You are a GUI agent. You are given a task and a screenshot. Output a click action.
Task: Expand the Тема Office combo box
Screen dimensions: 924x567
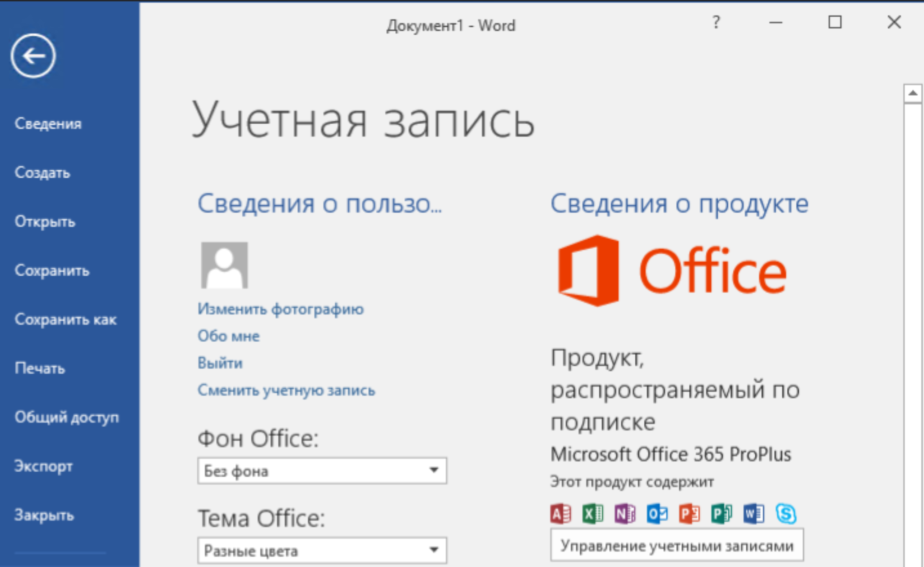322,550
